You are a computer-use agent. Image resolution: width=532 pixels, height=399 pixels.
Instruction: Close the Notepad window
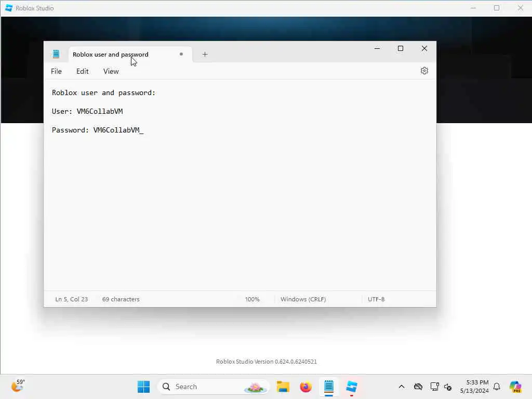[424, 48]
